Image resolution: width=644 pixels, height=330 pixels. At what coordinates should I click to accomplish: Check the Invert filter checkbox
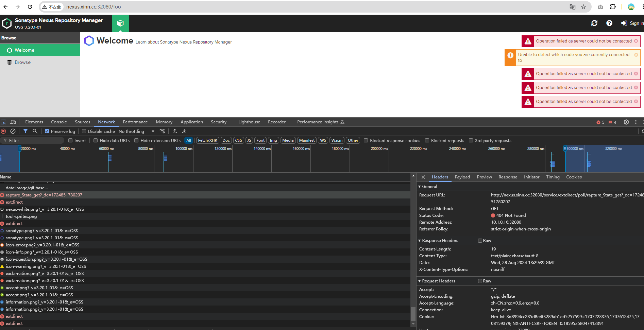[x=70, y=141]
